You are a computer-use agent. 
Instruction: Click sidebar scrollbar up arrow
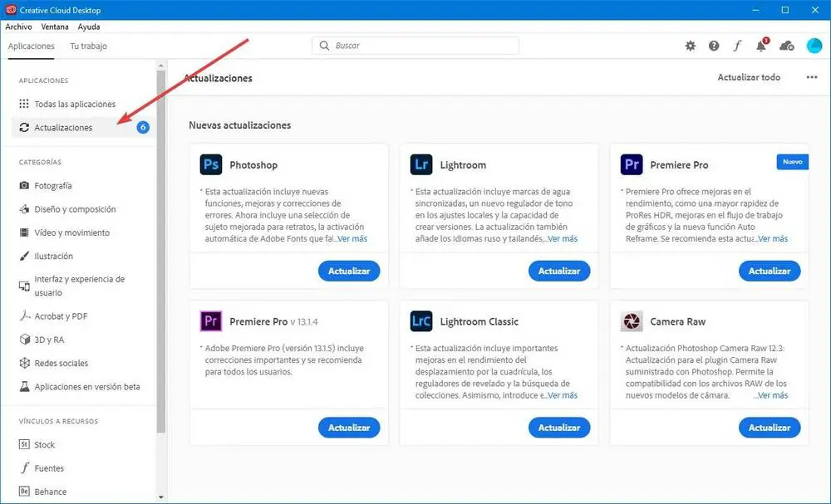[x=161, y=66]
